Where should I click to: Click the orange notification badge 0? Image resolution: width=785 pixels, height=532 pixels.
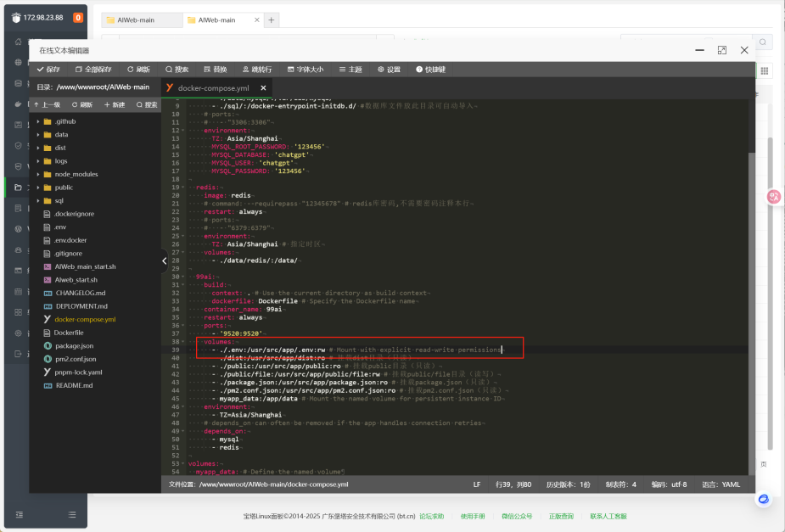point(78,18)
